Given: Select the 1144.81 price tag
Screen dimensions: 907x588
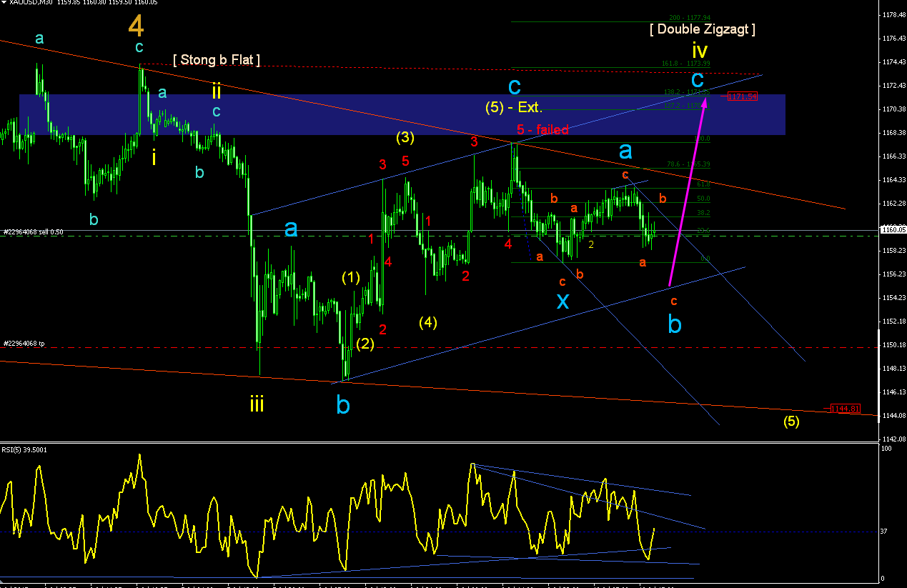Looking at the screenshot, I should click(845, 409).
